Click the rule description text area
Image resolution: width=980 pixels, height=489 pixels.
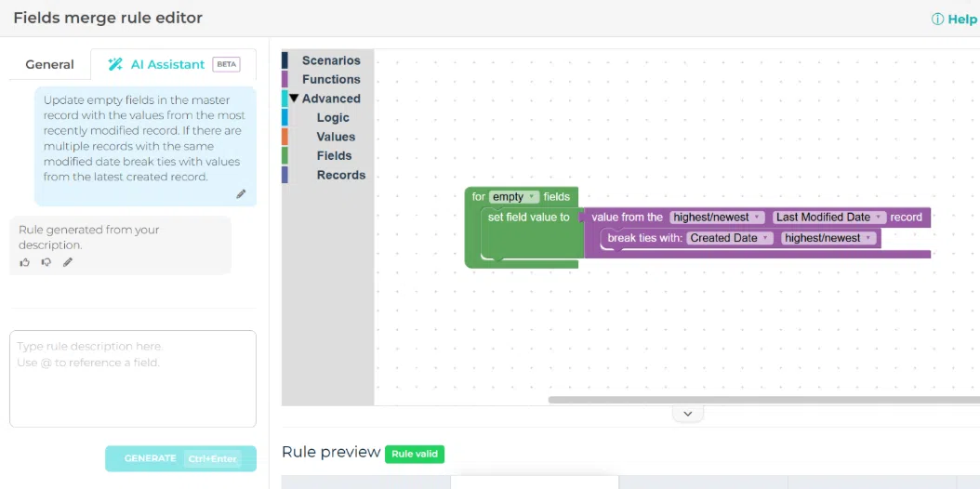[133, 378]
